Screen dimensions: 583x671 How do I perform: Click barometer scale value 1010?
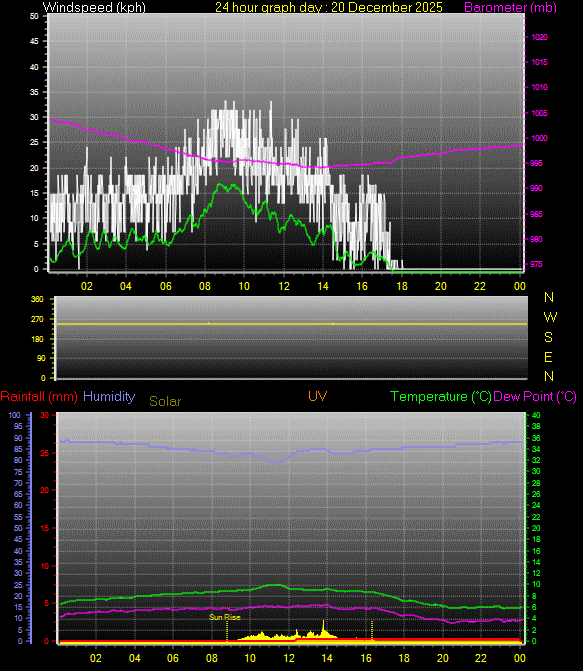point(539,87)
